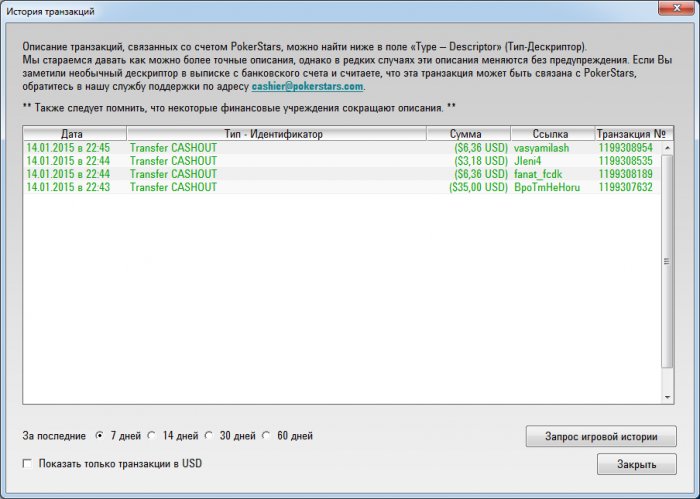Image resolution: width=700 pixels, height=499 pixels.
Task: Select the vasyamilash reference cell
Action: tap(541, 148)
